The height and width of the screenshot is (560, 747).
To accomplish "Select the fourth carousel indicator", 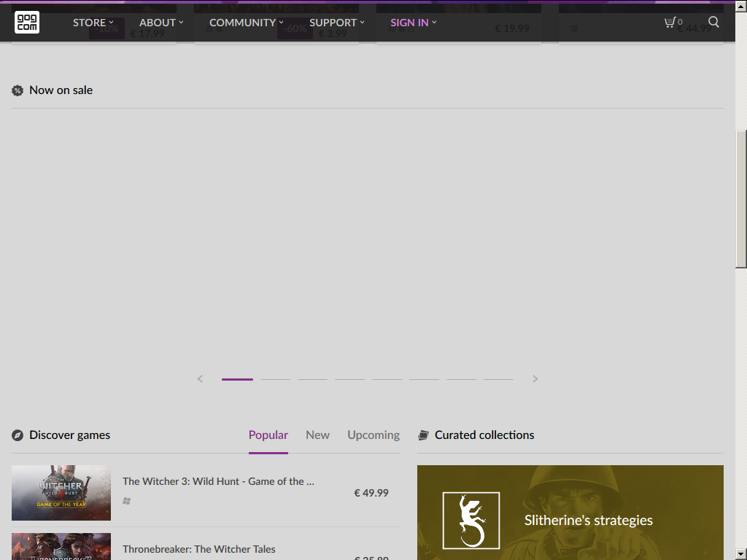I will click(349, 379).
